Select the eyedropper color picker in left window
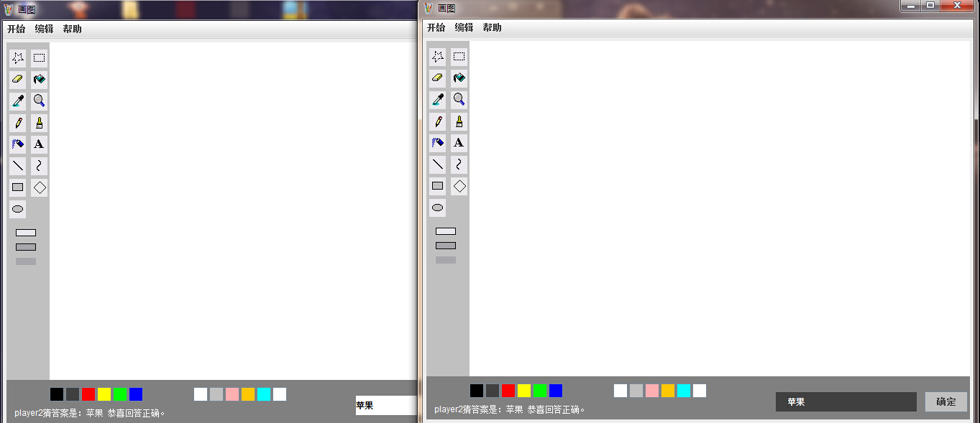The width and height of the screenshot is (980, 423). 18,101
